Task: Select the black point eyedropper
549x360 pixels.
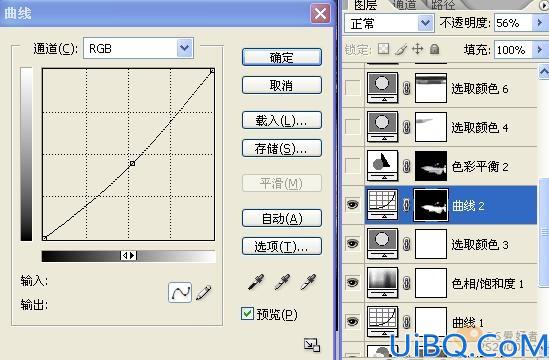Action: coord(256,282)
